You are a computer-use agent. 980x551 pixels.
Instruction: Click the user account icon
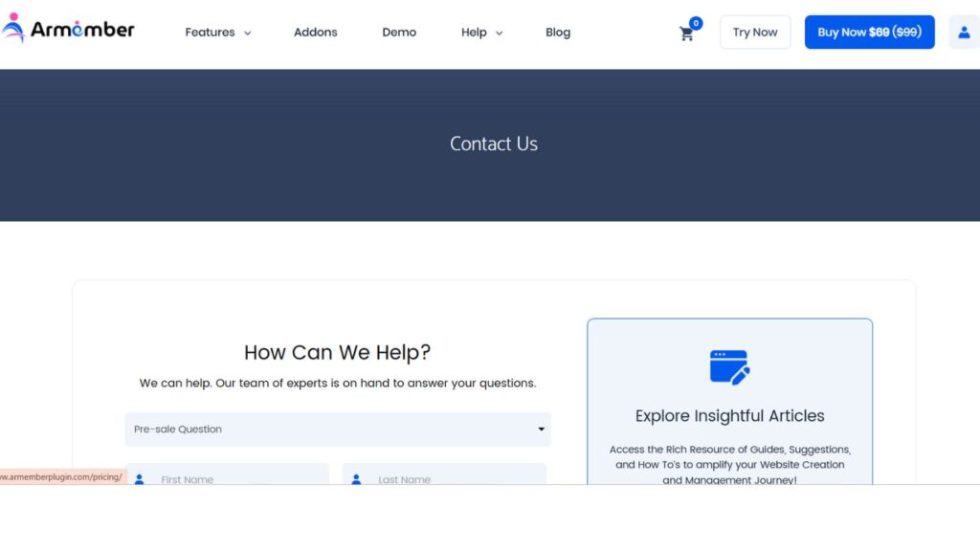964,32
